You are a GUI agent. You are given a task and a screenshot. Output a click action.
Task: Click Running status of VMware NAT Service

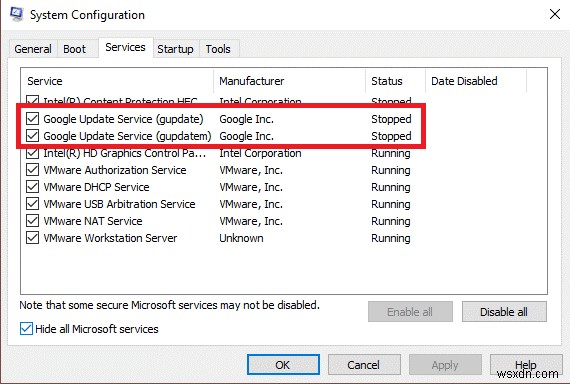[x=391, y=221]
